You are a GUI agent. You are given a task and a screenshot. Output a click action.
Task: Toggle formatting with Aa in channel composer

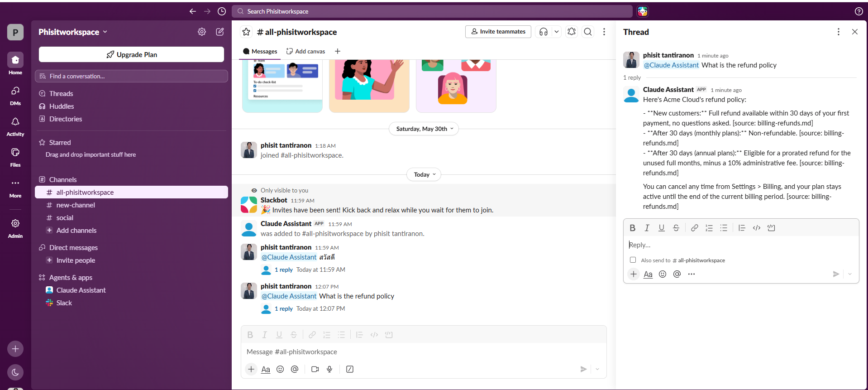(x=266, y=369)
